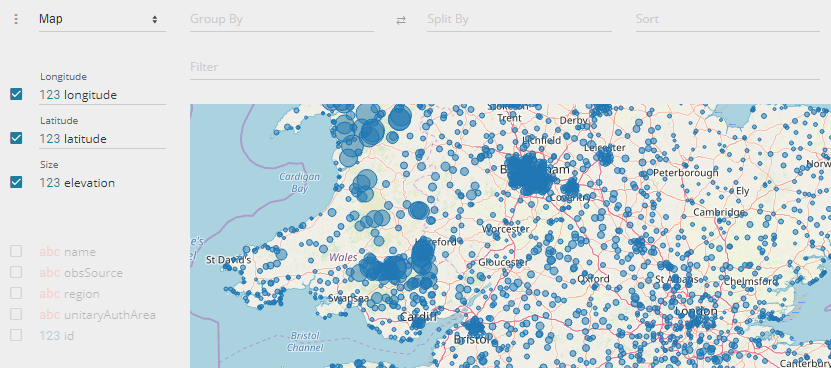Open the three-dot settings menu icon

tap(16, 19)
